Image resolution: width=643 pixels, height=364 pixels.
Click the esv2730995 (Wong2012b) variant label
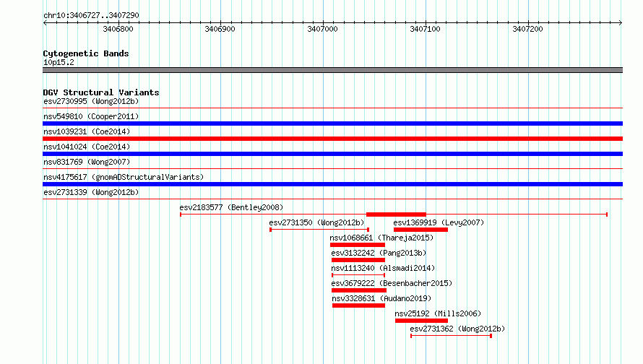(91, 101)
